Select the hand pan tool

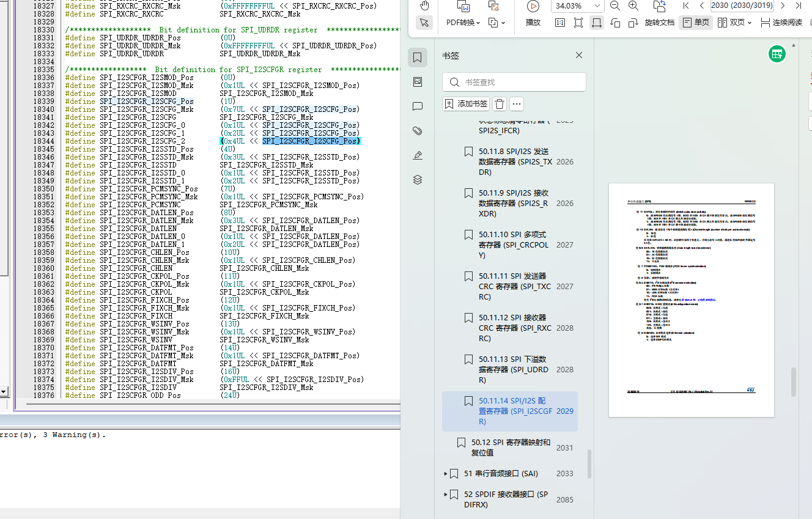[424, 6]
